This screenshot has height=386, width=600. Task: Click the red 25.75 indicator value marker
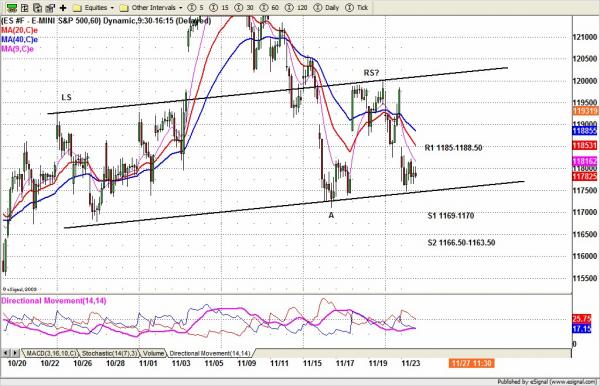point(582,319)
